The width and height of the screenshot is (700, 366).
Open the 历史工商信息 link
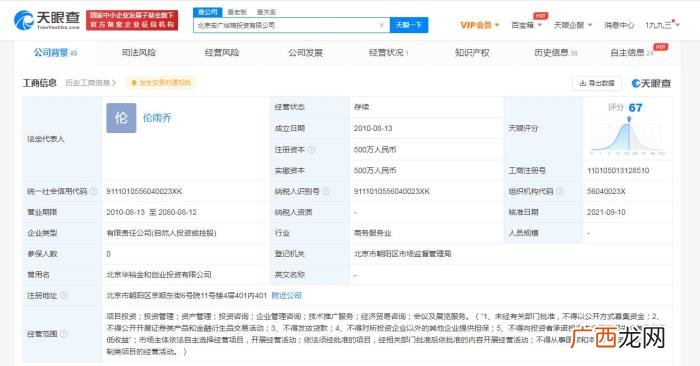coord(91,83)
